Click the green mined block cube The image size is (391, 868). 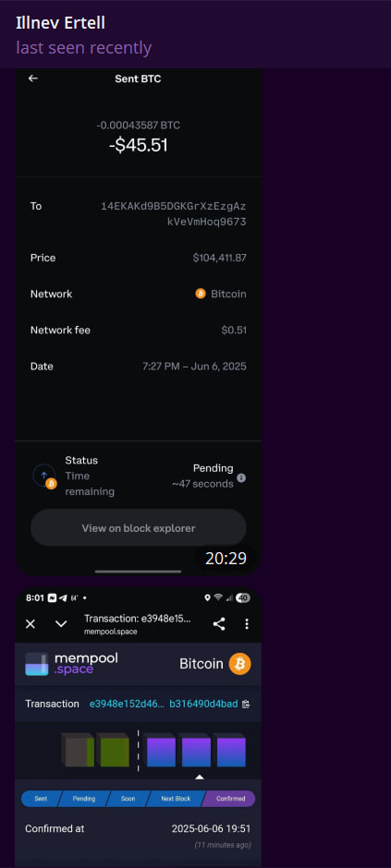click(x=113, y=750)
